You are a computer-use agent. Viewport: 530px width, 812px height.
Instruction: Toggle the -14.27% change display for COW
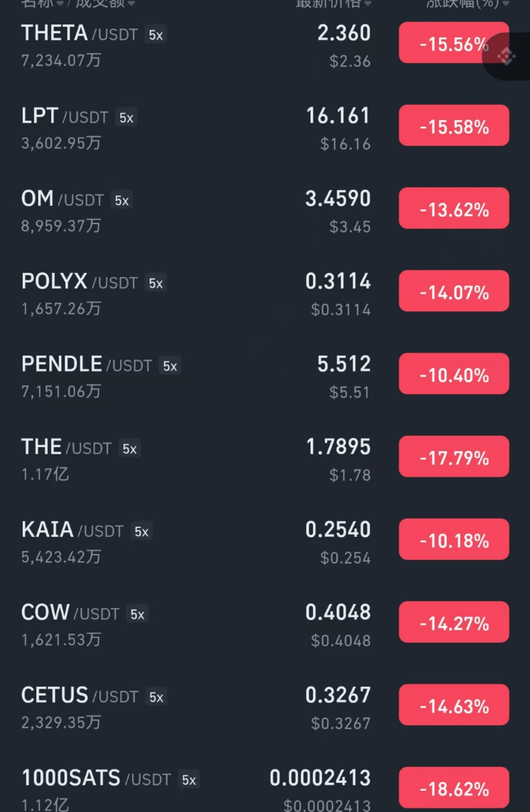click(454, 622)
